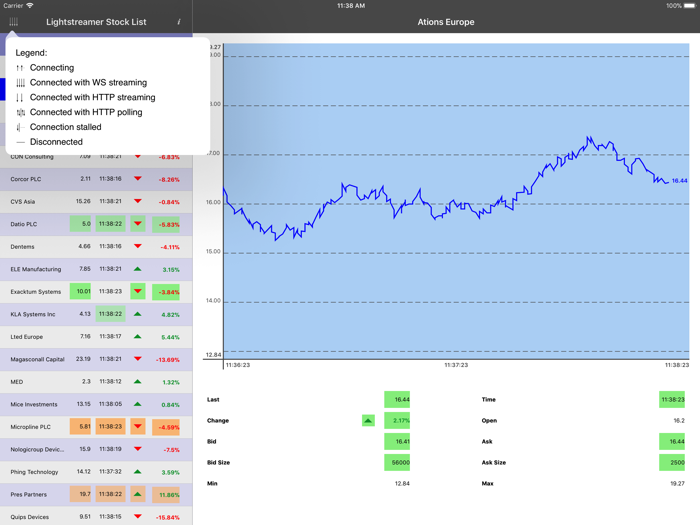
Task: Select the Pres Partners stock name
Action: click(x=29, y=495)
